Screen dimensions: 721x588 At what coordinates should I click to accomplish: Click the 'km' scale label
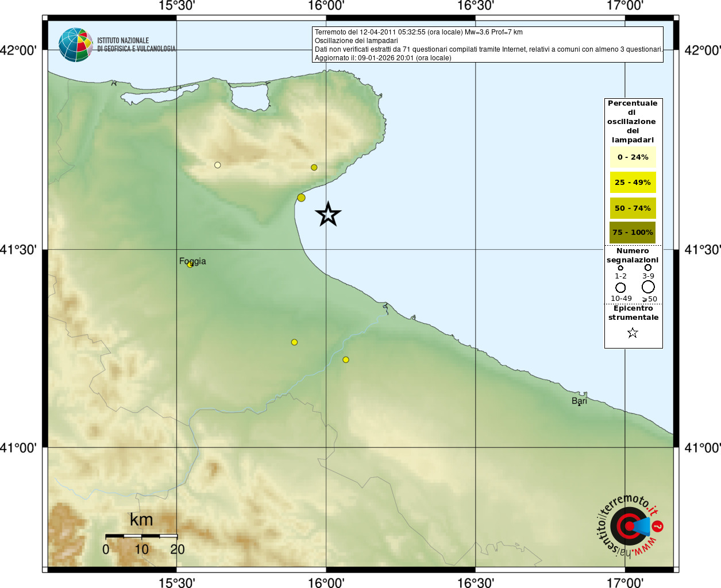(141, 520)
